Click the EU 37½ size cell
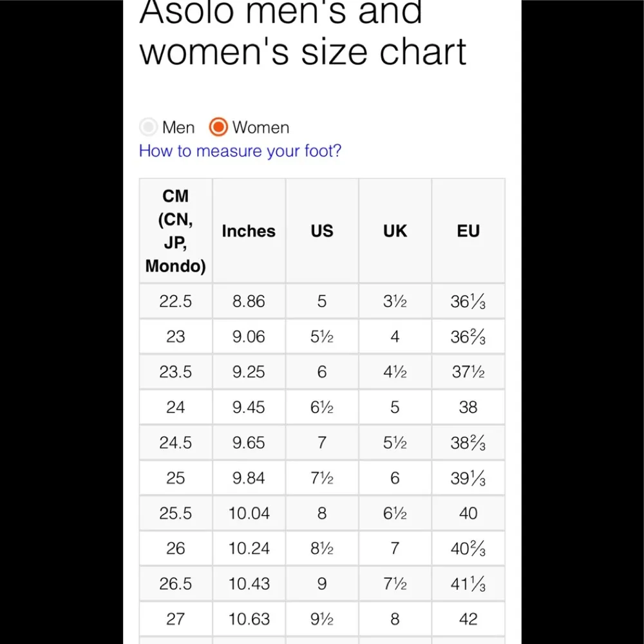This screenshot has height=644, width=644. pos(468,372)
